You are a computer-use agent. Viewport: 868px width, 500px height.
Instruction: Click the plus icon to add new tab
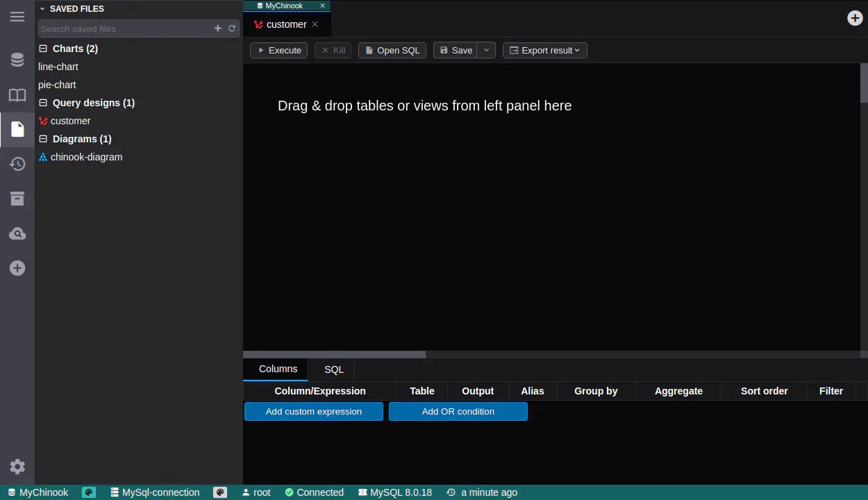pos(856,18)
